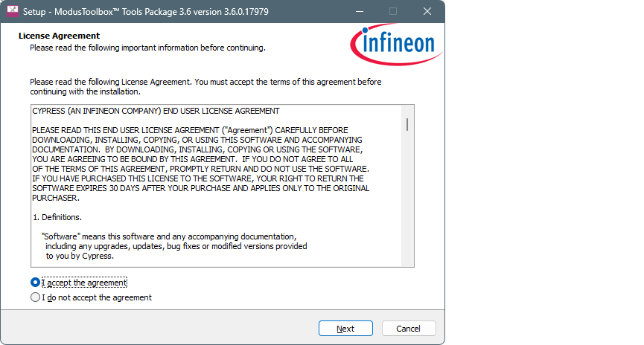This screenshot has height=345, width=644.
Task: Click the Setup window title bar text
Action: [143, 12]
